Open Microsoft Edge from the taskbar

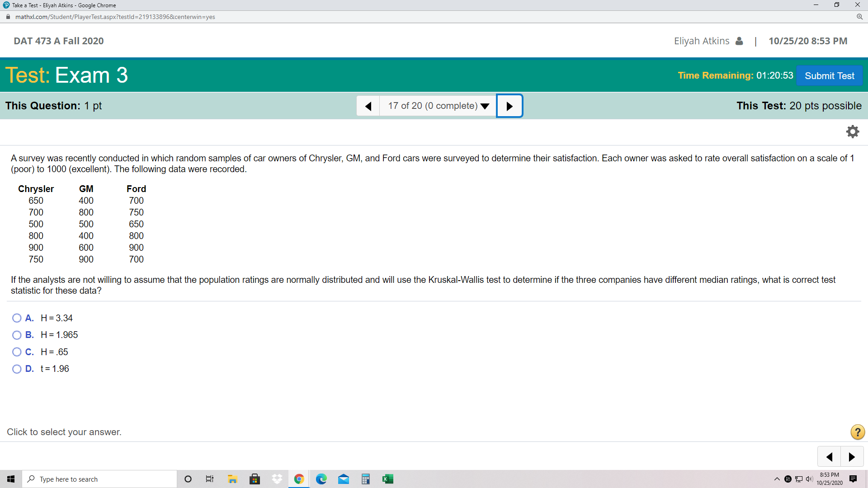pos(321,479)
